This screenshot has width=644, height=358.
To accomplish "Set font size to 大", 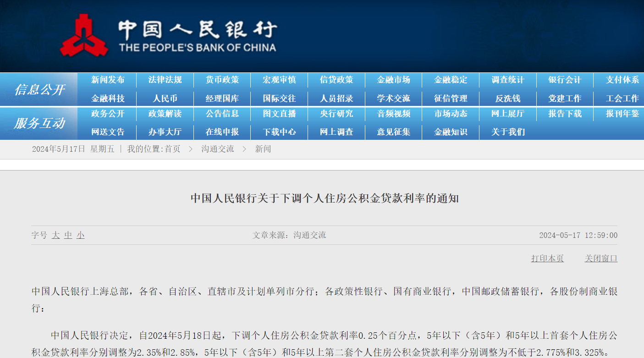I will (x=55, y=235).
